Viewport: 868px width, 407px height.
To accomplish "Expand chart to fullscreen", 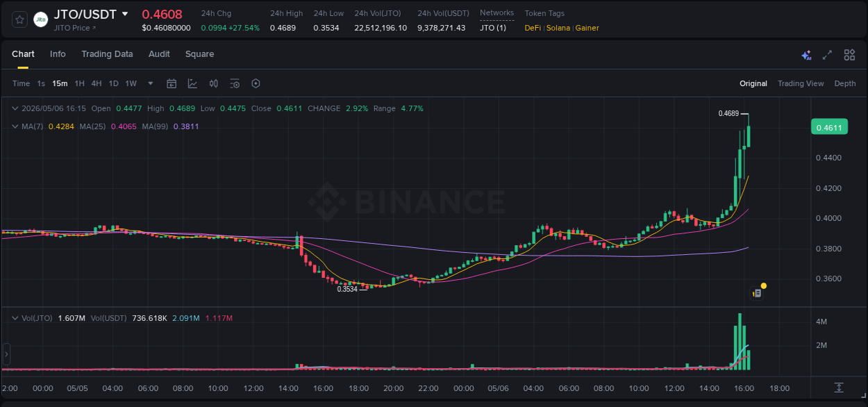I will (827, 55).
